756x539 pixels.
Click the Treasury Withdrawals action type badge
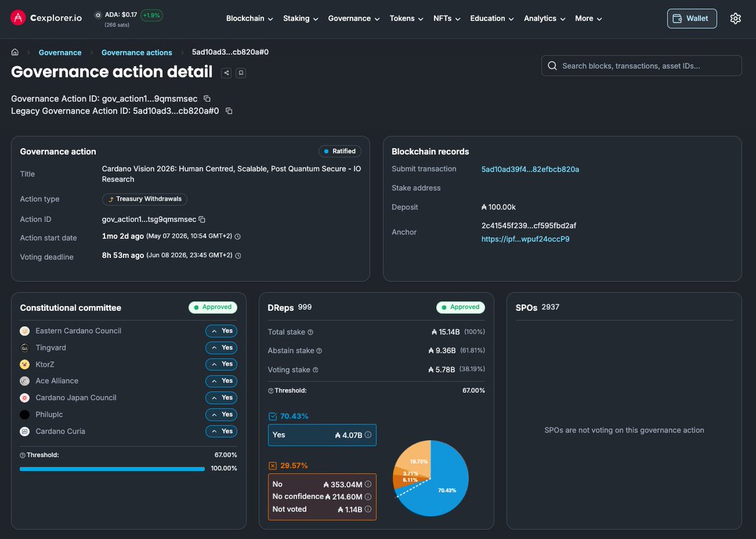[145, 199]
